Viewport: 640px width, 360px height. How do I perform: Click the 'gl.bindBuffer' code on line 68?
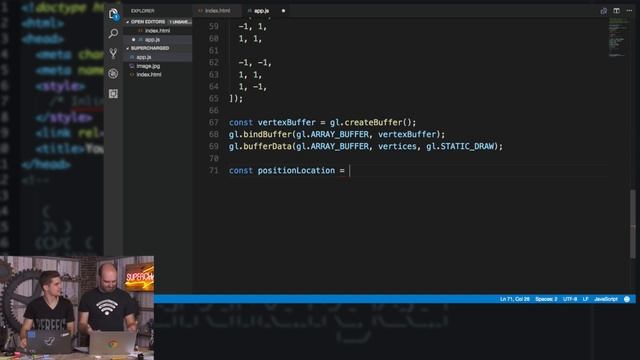coord(260,134)
